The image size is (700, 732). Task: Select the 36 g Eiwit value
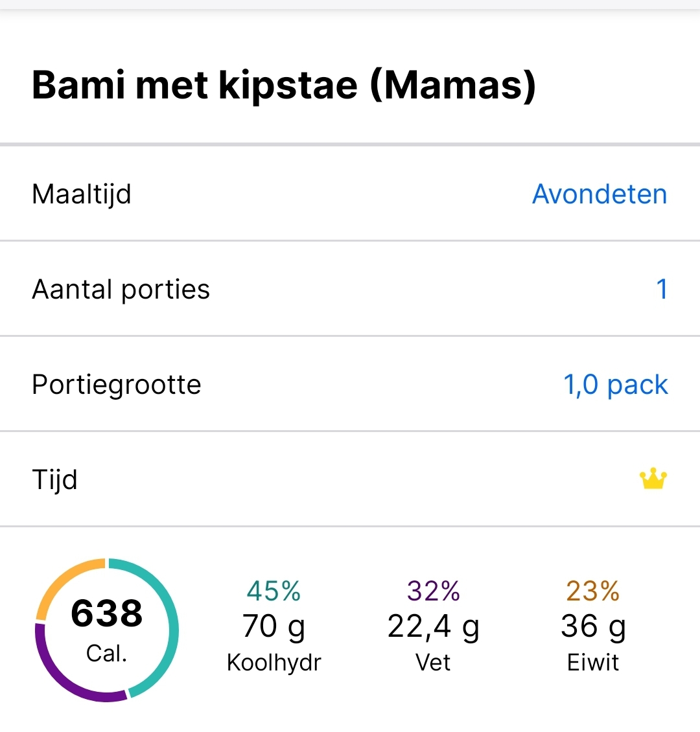point(592,625)
